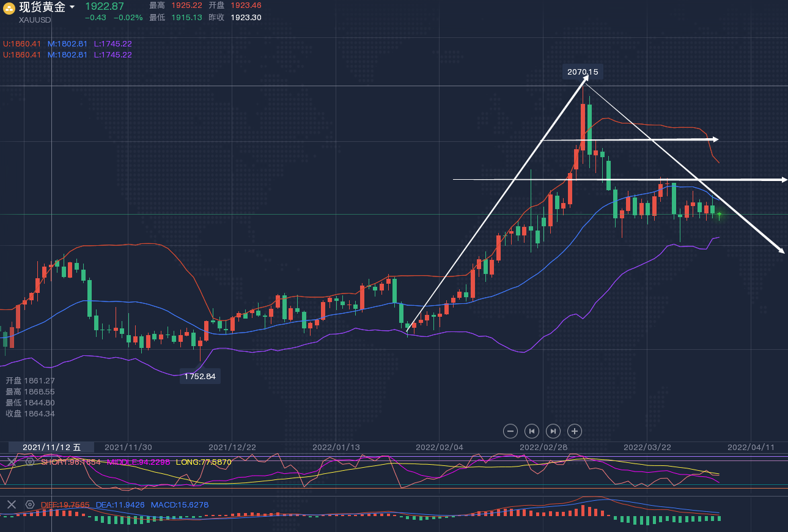Zoom out the chart with minus button

[x=510, y=431]
